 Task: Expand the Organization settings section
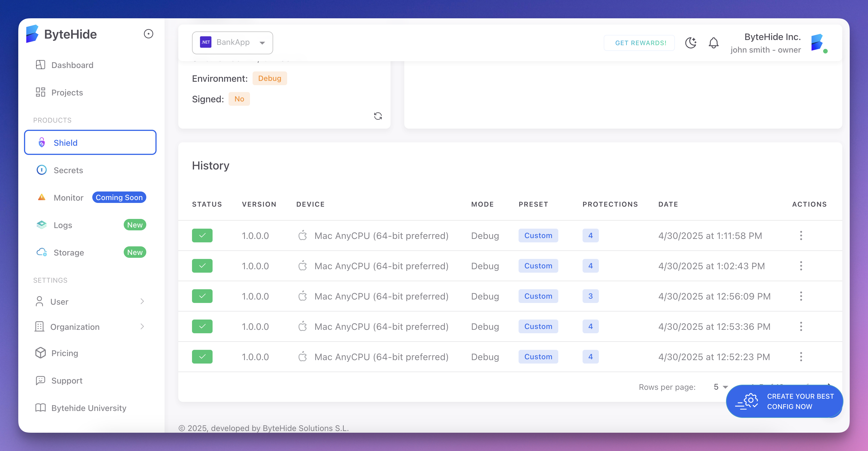point(90,327)
